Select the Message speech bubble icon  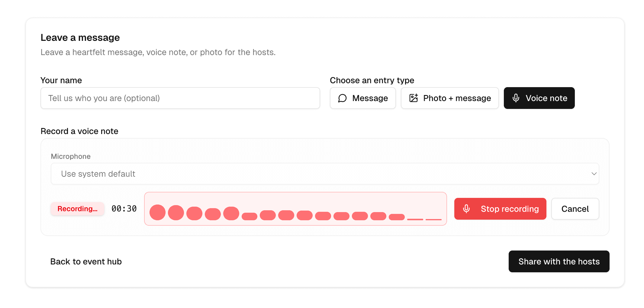(x=342, y=98)
